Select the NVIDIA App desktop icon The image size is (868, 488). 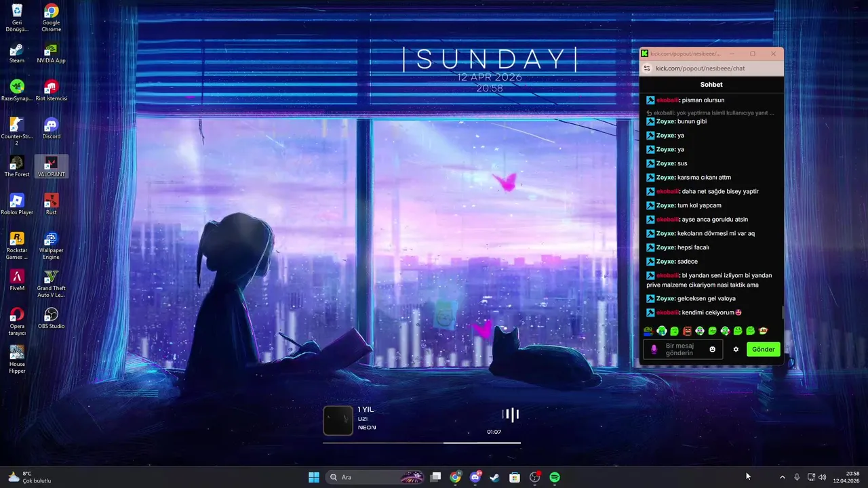(x=51, y=53)
